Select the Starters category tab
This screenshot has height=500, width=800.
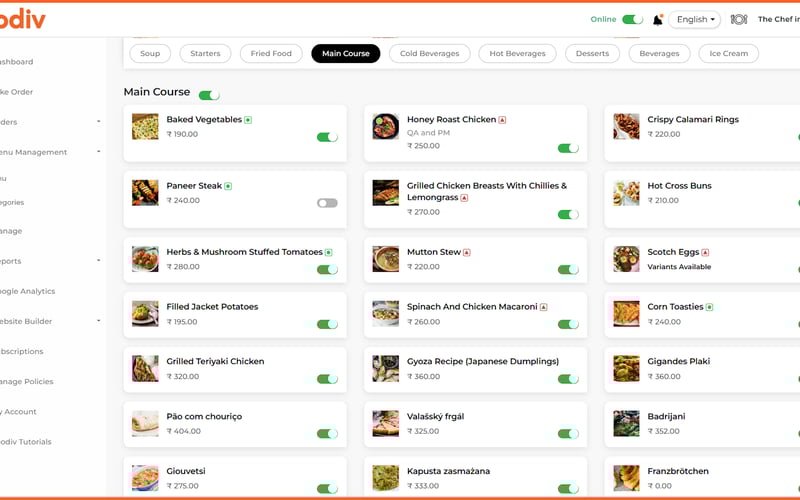pos(205,54)
